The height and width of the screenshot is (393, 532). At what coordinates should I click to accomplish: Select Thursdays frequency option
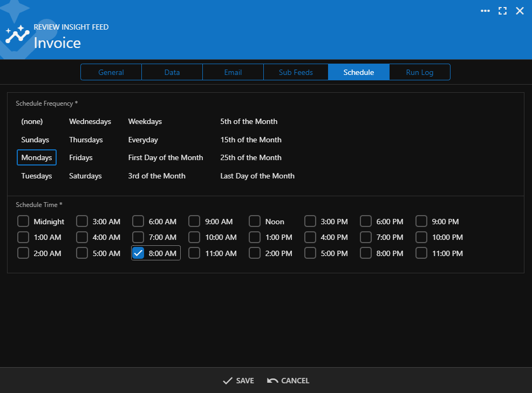tap(86, 140)
